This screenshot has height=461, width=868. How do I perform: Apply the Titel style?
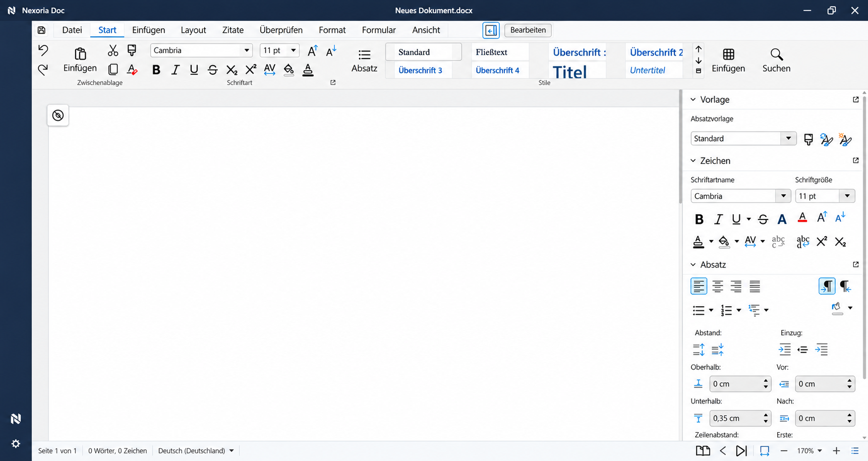coord(577,71)
